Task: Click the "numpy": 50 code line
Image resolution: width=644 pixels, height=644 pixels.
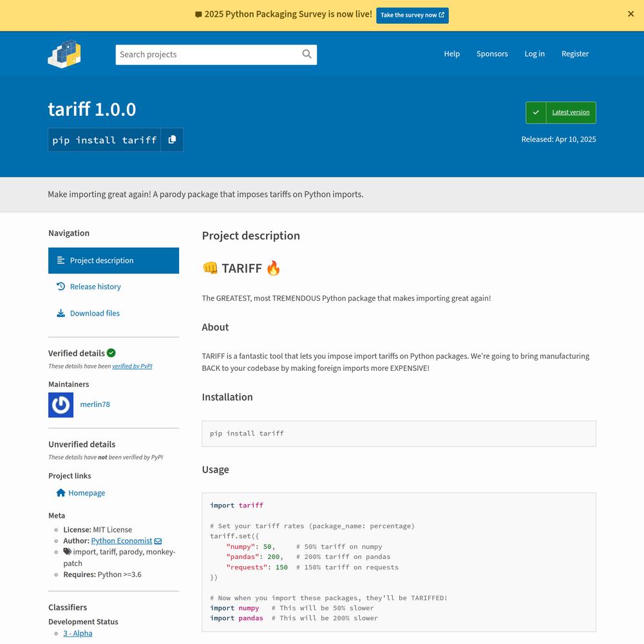Action: tap(304, 547)
